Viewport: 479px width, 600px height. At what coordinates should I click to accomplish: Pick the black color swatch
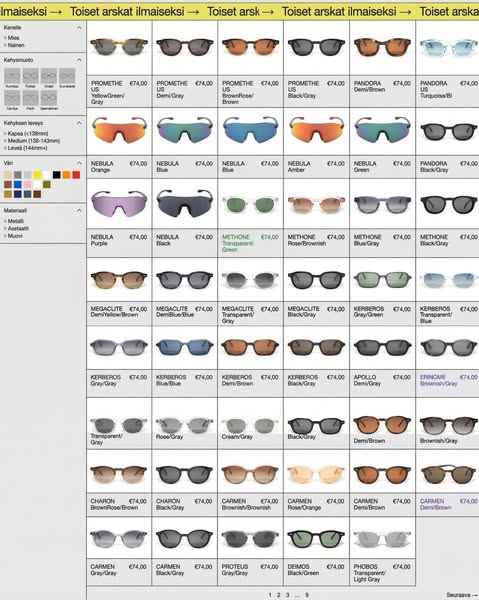pos(57,175)
